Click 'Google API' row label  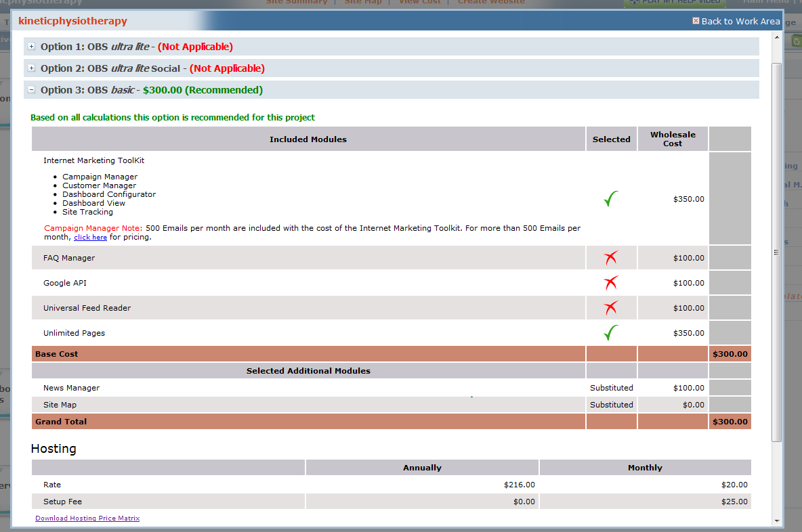(x=65, y=283)
